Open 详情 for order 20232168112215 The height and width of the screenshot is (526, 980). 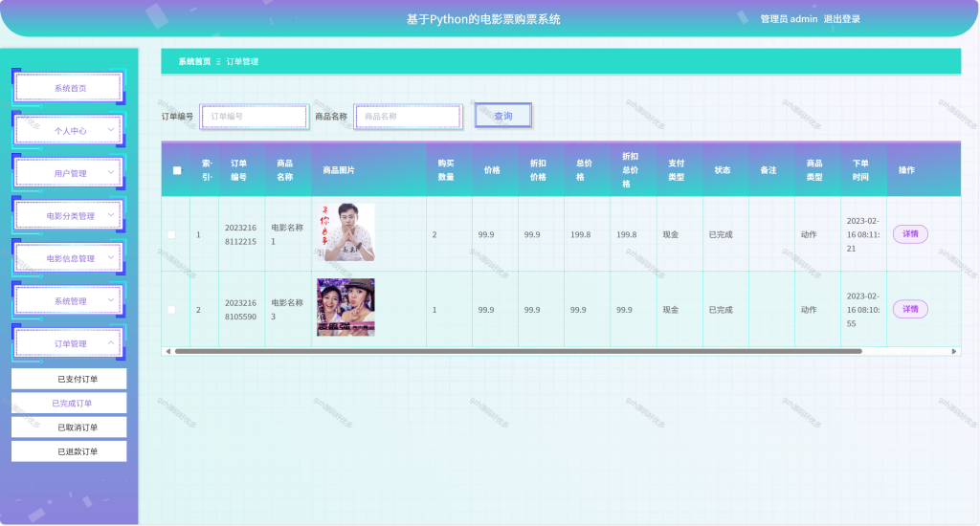(910, 234)
